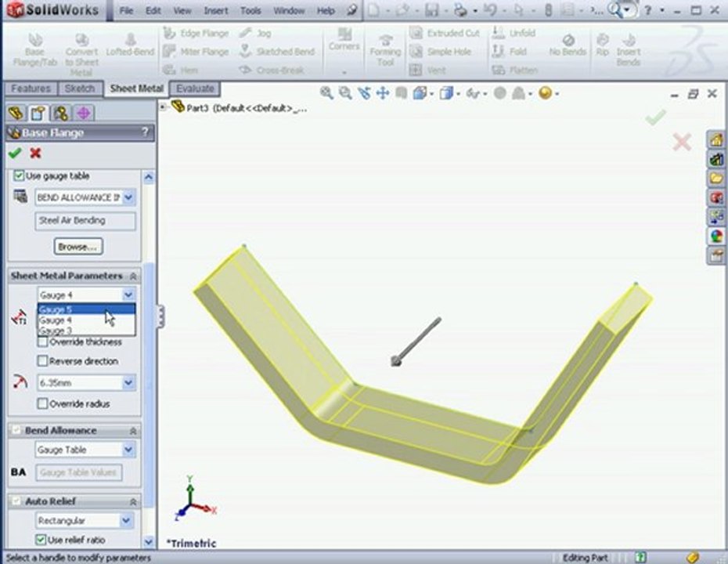The height and width of the screenshot is (564, 728).
Task: Click the green confirm corner checkmark
Action: click(x=655, y=117)
